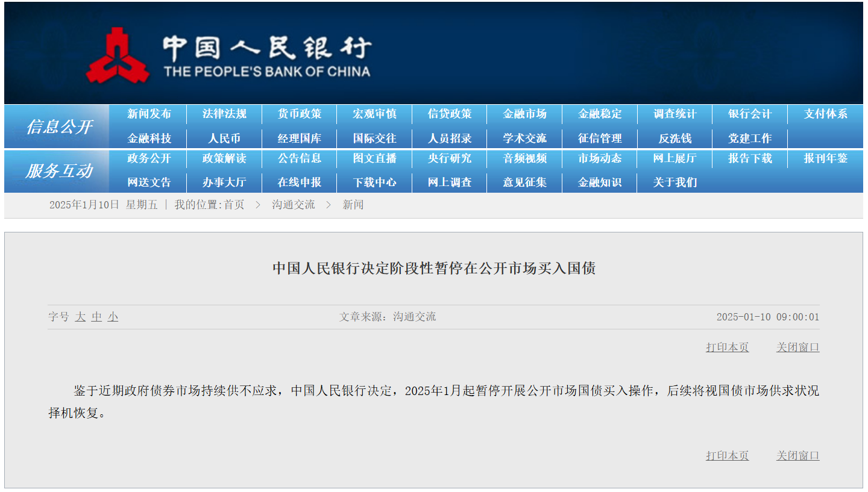Click 服务互动 section header
This screenshot has height=492, width=868.
[59, 171]
